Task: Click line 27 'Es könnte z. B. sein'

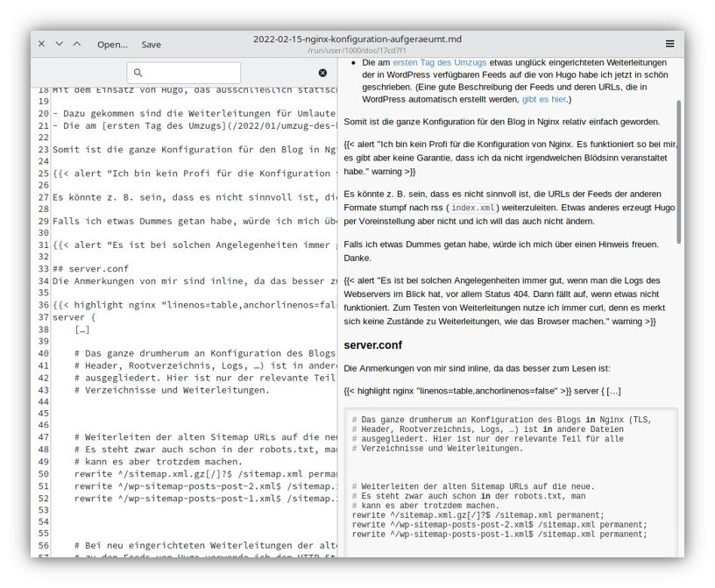Action: point(195,197)
